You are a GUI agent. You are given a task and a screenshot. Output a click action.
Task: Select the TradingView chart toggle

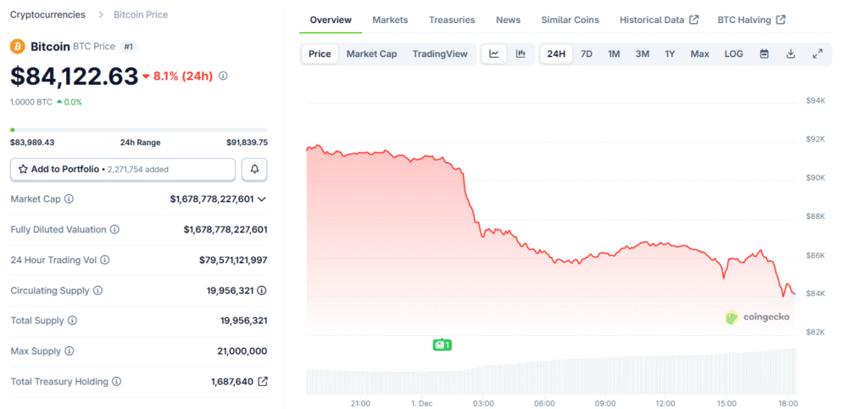[440, 53]
